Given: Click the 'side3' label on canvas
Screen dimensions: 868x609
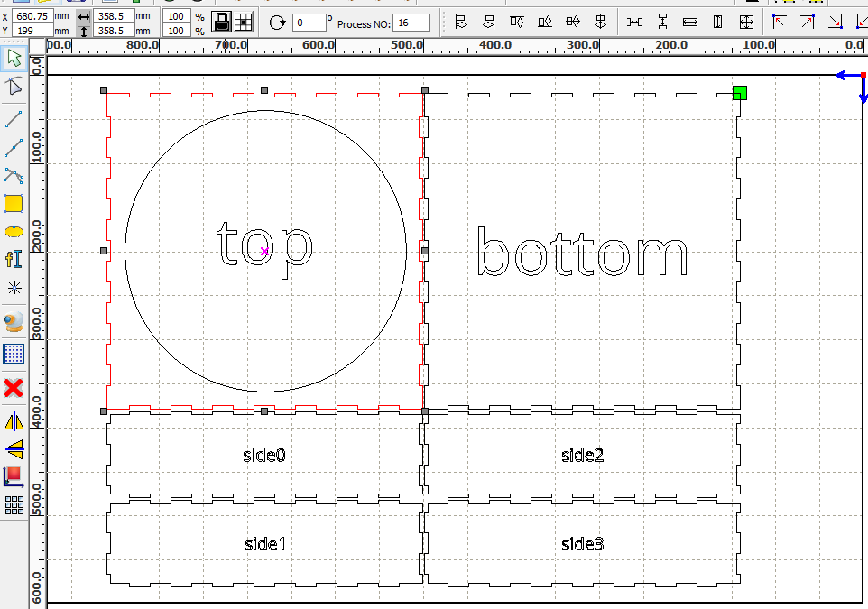Looking at the screenshot, I should coord(582,544).
